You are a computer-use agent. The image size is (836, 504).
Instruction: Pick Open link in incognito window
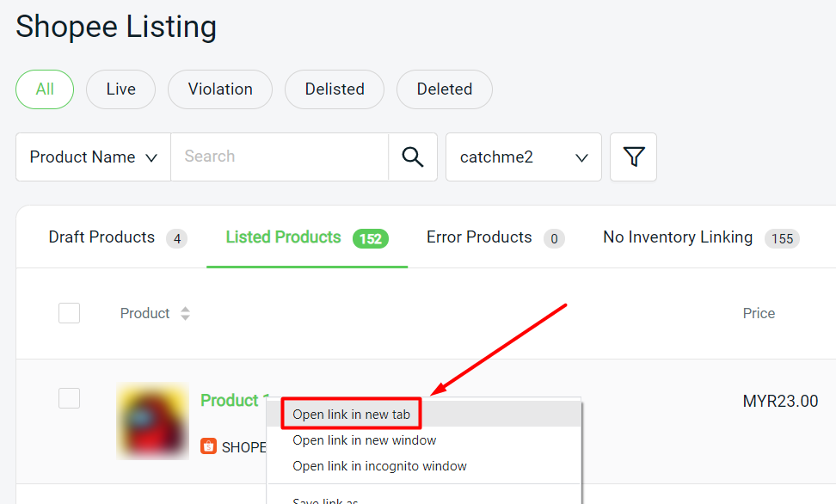[x=379, y=466]
